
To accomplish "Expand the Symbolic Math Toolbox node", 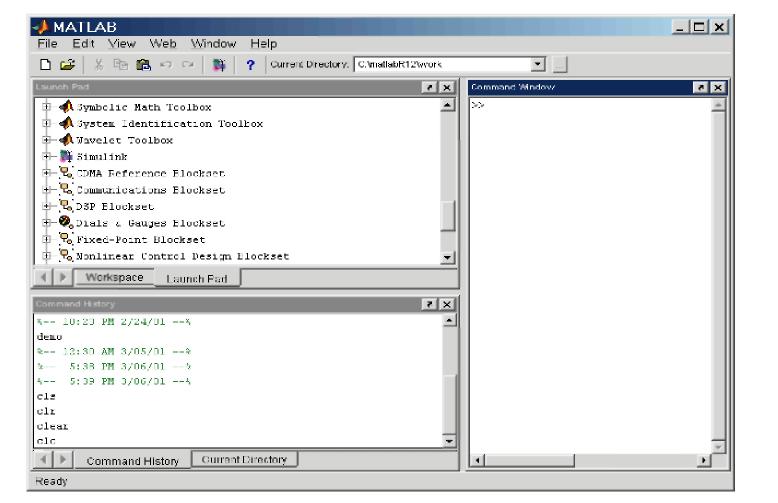I will (47, 107).
